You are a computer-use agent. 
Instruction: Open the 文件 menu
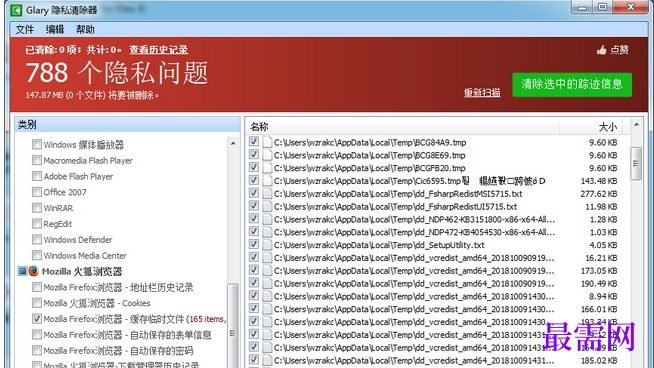click(25, 30)
